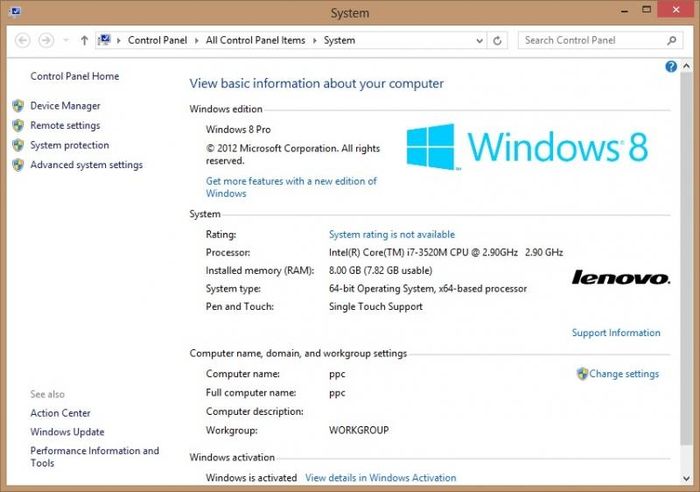
Task: Select the 64-bit Operating System text
Action: (x=428, y=289)
